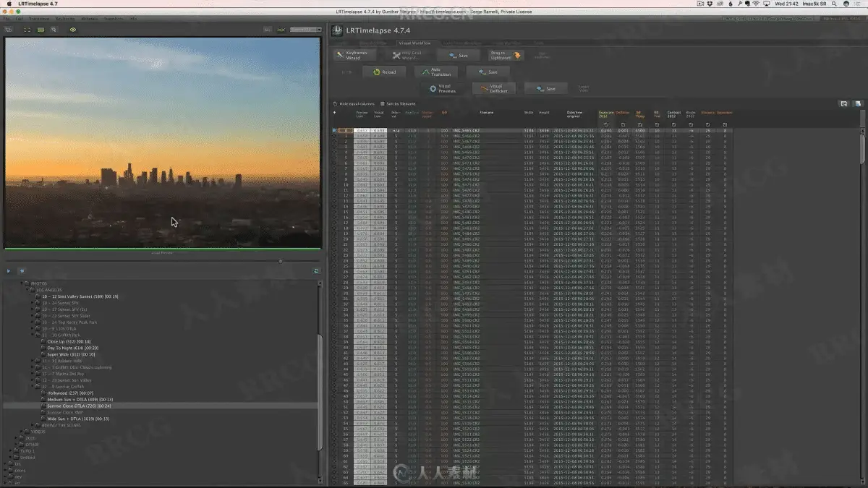
Task: Toggle the Exposure 2012 column checkbox
Action: (605, 124)
